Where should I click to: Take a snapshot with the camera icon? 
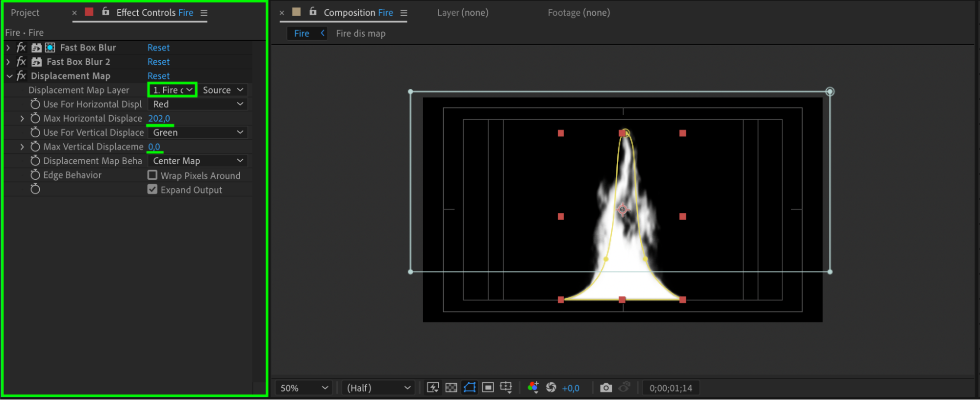coord(606,388)
